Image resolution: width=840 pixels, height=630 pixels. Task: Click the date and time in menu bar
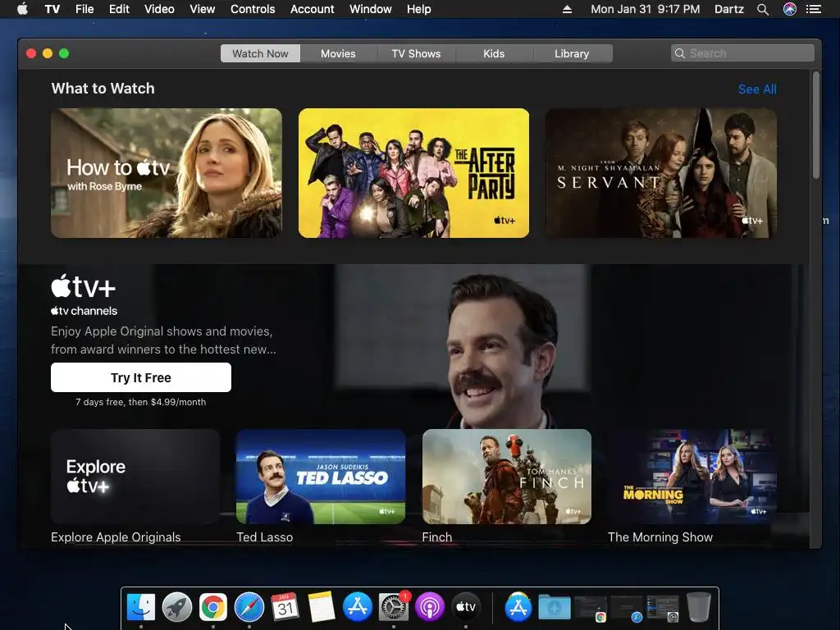[x=645, y=9]
